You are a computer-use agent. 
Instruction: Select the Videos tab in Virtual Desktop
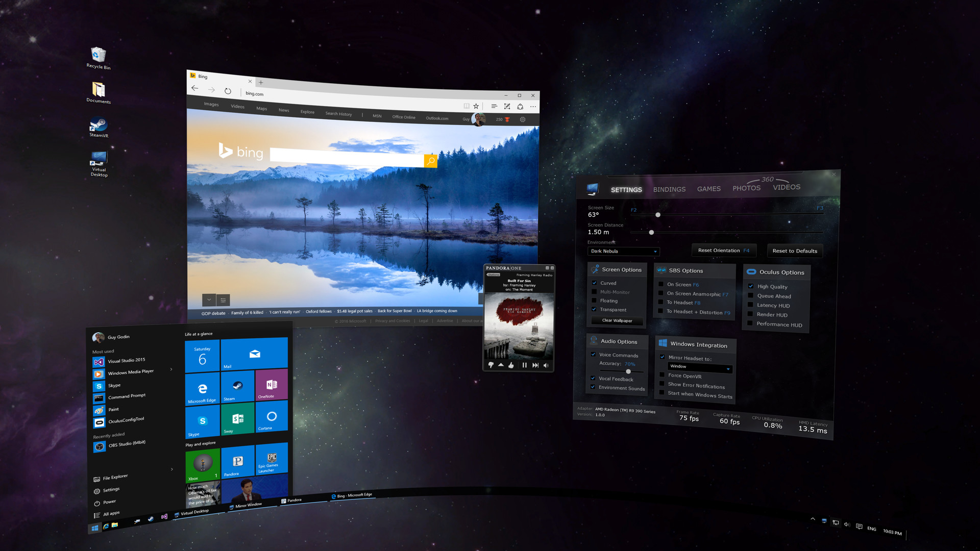point(786,187)
